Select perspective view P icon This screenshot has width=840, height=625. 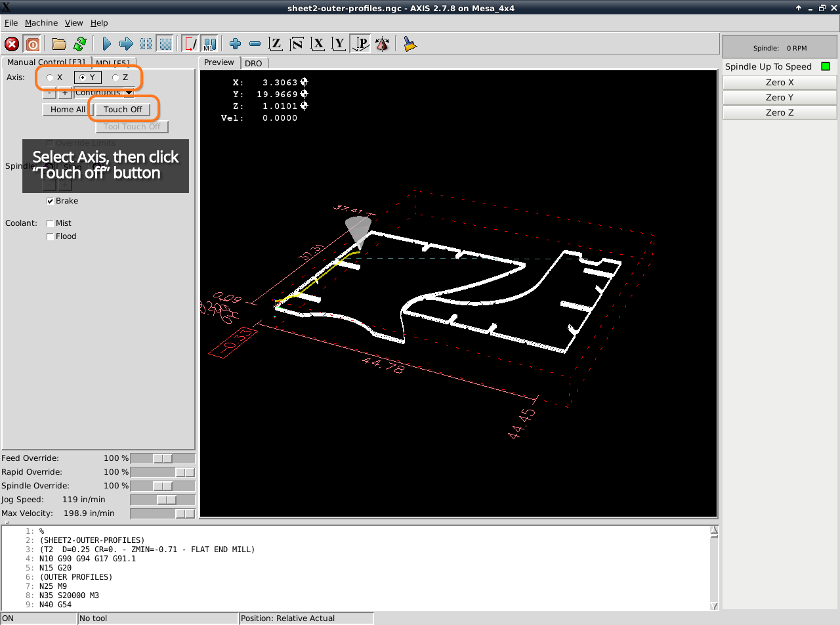pyautogui.click(x=361, y=44)
